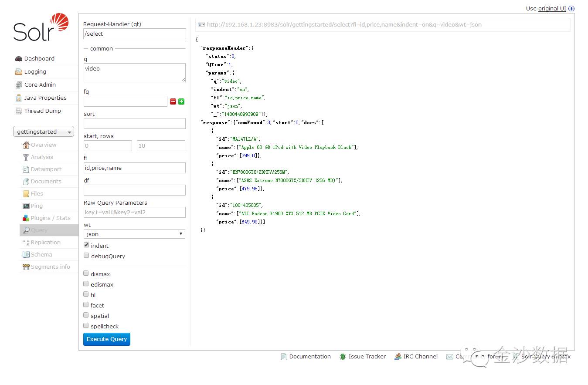The image size is (588, 385).
Task: Click the Ping icon
Action: click(x=26, y=206)
